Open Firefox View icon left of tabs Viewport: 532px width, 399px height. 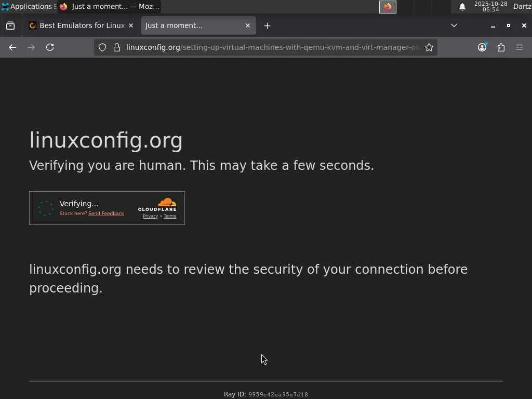pyautogui.click(x=10, y=26)
